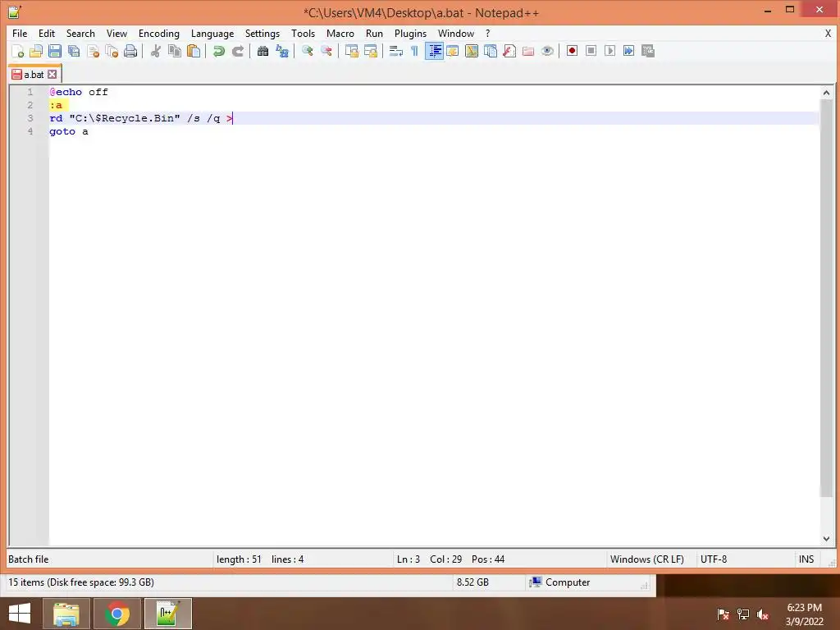Select the a.bat document tab

[x=34, y=75]
